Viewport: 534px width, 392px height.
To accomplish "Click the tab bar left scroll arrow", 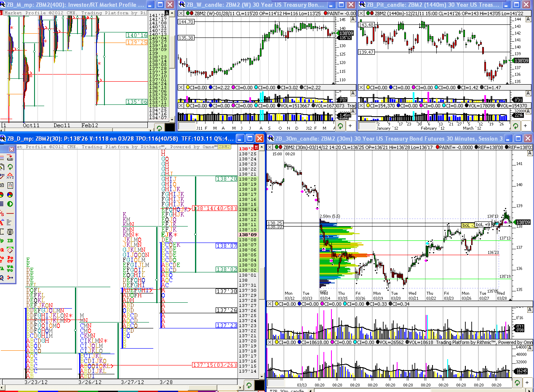I will click(310, 390).
